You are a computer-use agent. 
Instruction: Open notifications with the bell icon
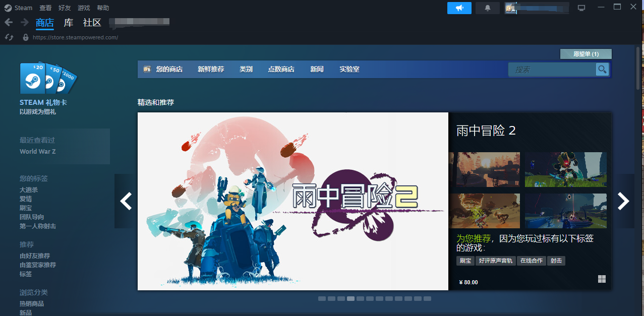[x=487, y=8]
